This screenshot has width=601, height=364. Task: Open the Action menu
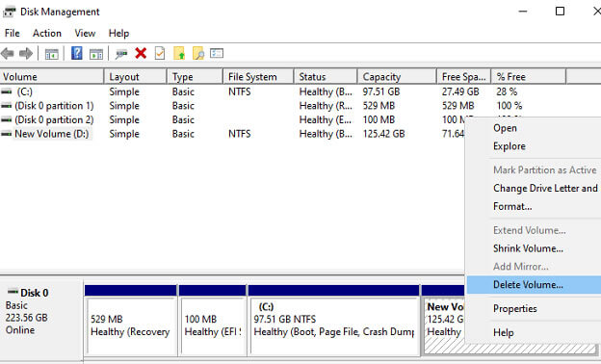click(47, 34)
